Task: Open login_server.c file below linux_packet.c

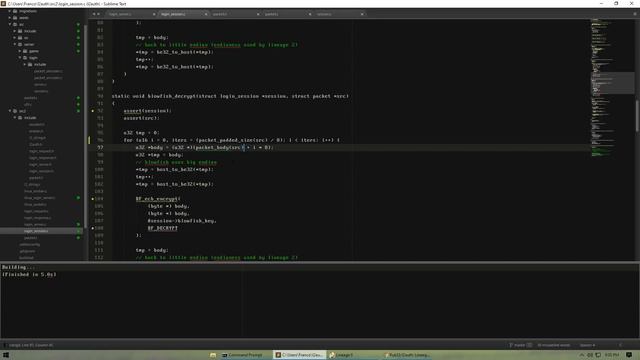Action: coord(35,224)
